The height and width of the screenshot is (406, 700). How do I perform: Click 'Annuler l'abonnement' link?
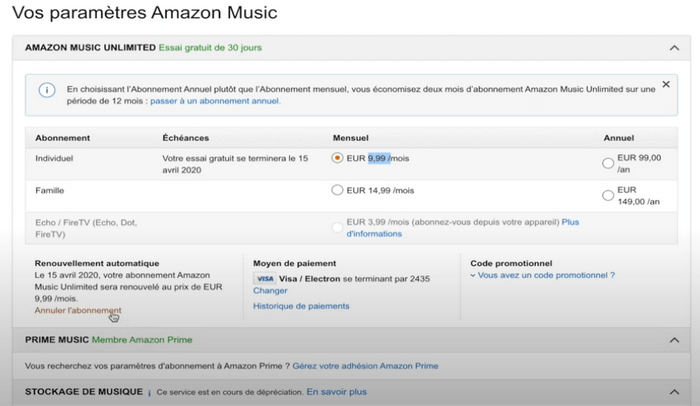[x=78, y=310]
